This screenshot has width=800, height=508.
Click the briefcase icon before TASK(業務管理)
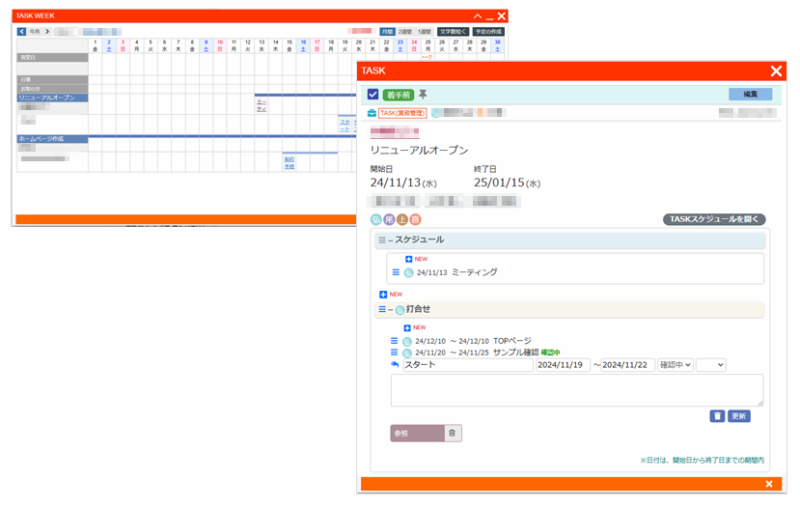(372, 113)
